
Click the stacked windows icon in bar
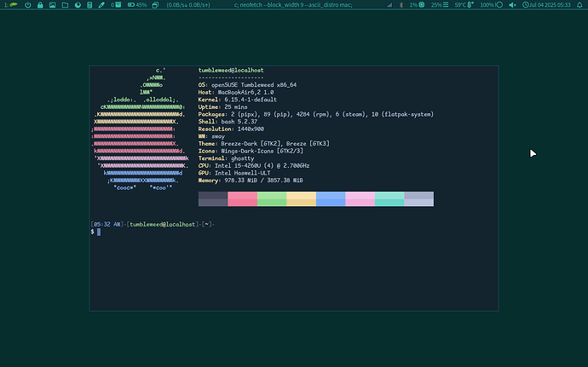coord(155,5)
